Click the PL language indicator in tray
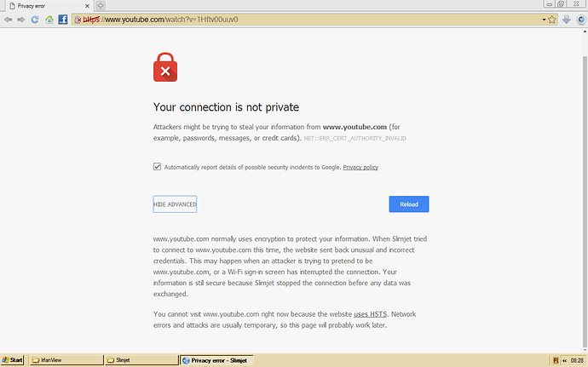Screen dimensions: 588x367 556,360
